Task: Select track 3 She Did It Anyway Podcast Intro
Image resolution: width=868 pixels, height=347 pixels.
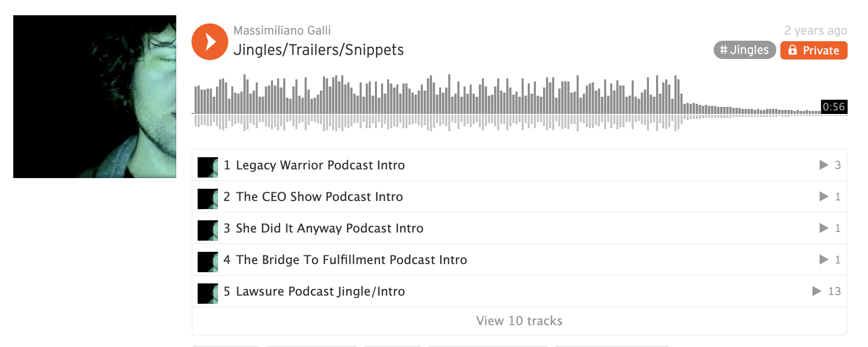Action: pyautogui.click(x=519, y=228)
